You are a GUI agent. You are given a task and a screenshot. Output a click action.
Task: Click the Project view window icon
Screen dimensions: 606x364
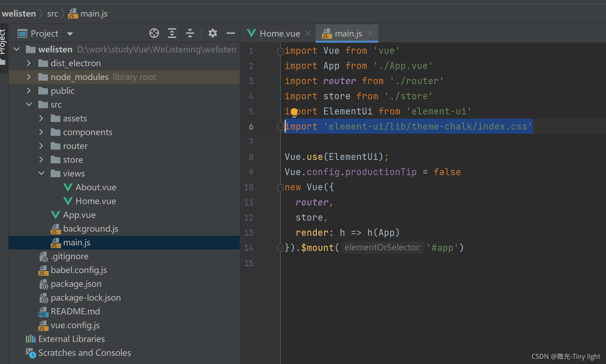tap(22, 33)
